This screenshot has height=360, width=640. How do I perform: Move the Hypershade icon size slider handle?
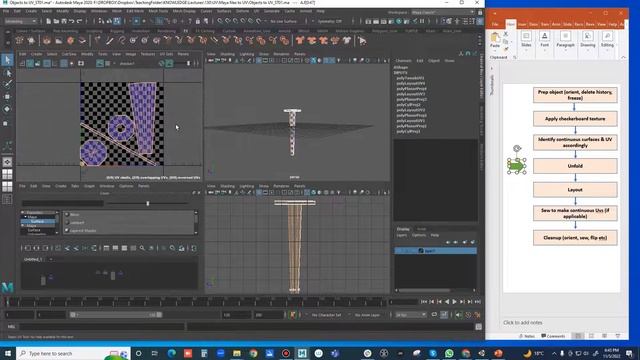[148, 203]
